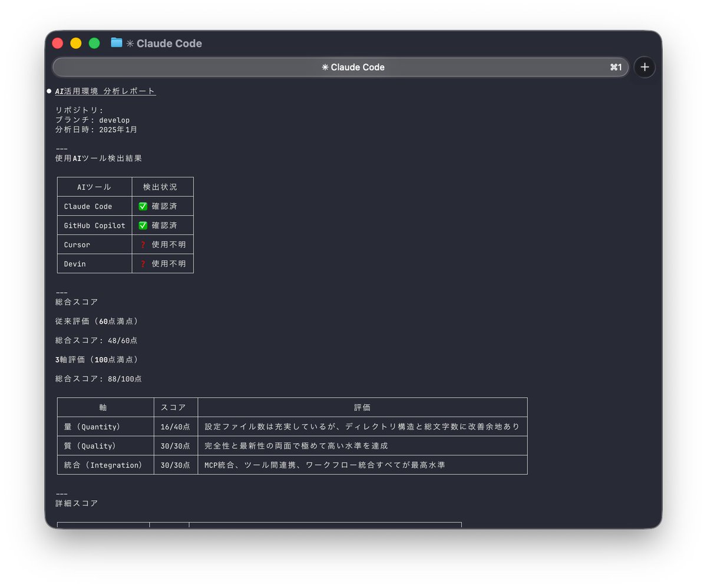Viewport: 707px width, 588px height.
Task: Click the '統合（Integration）' cell
Action: click(x=105, y=465)
